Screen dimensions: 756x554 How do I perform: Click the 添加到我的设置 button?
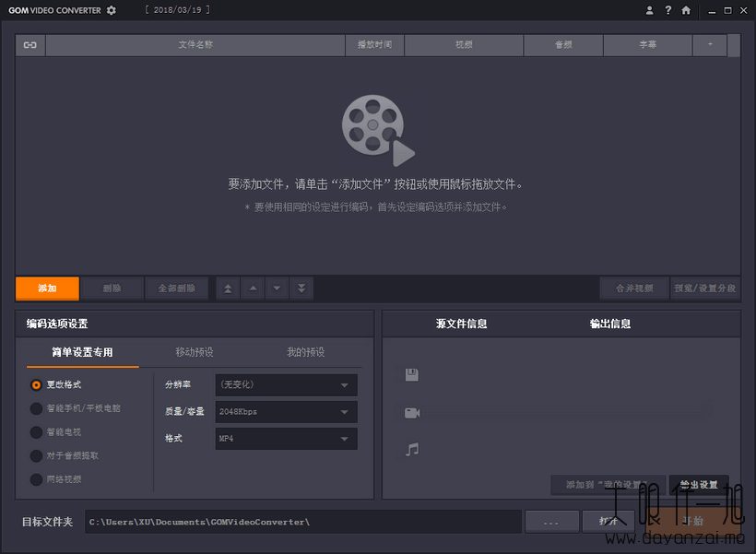pos(608,485)
